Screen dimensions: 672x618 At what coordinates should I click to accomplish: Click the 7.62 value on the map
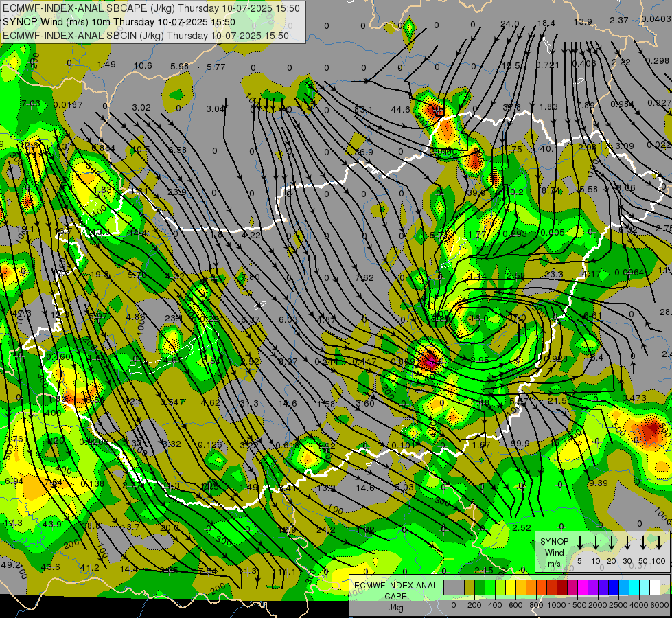(x=364, y=277)
